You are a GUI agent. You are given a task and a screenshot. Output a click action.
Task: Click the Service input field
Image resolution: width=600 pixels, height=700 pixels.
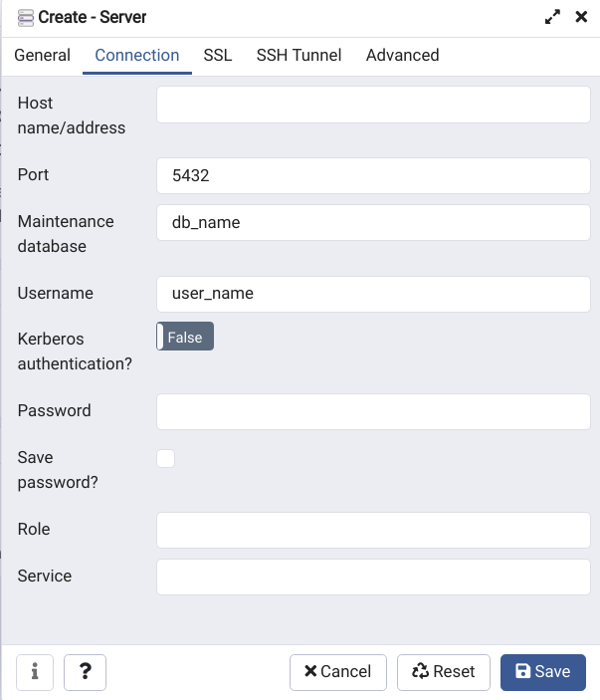(373, 577)
